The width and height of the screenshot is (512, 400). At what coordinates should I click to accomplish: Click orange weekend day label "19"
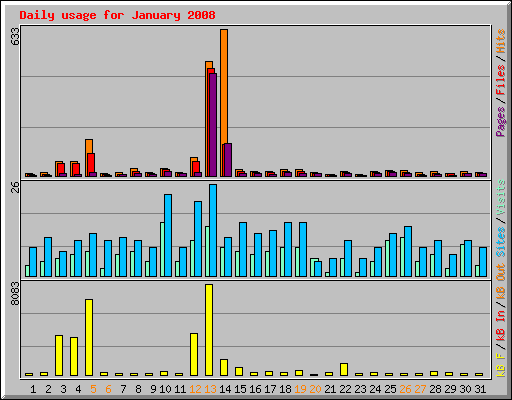(300, 389)
